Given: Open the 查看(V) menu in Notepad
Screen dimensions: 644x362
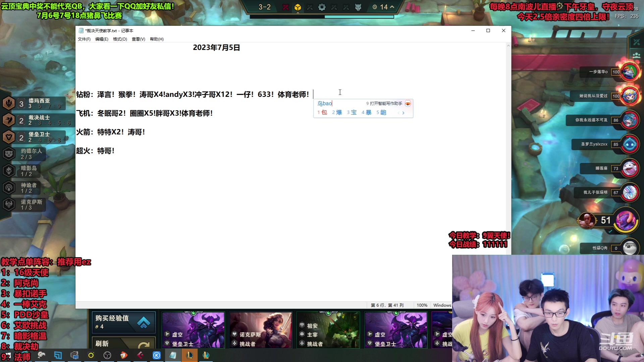Looking at the screenshot, I should pyautogui.click(x=138, y=39).
